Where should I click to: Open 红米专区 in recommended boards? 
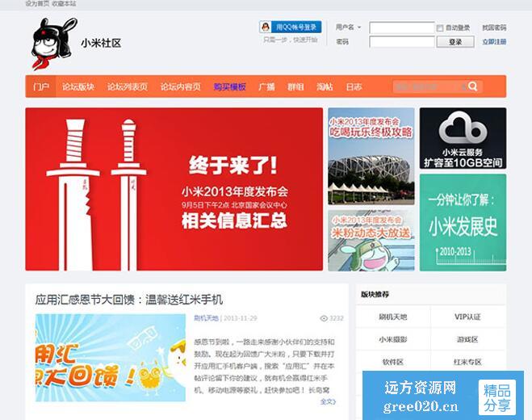467,362
